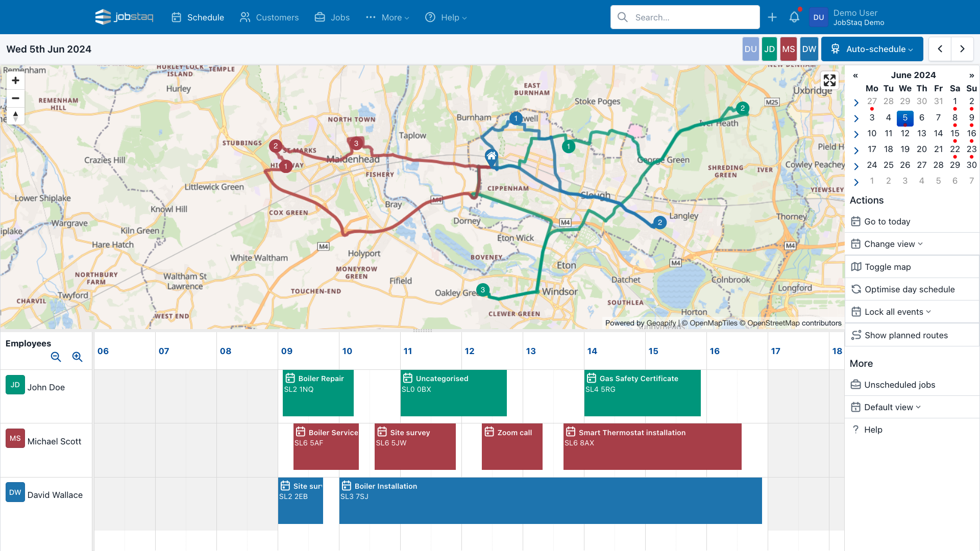
Task: Open Unscheduled jobs
Action: (899, 385)
